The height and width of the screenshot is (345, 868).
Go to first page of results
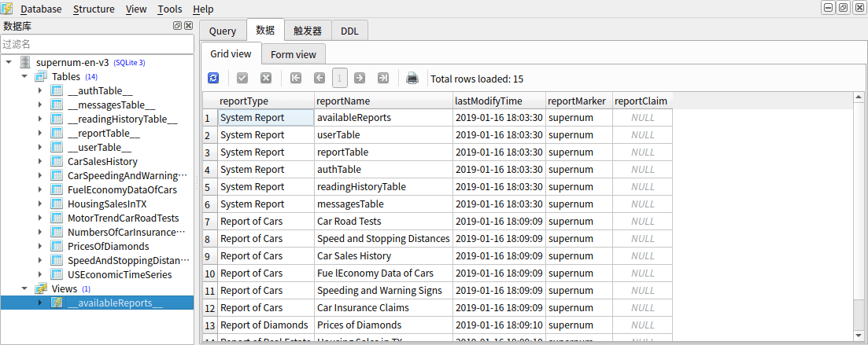tap(296, 79)
